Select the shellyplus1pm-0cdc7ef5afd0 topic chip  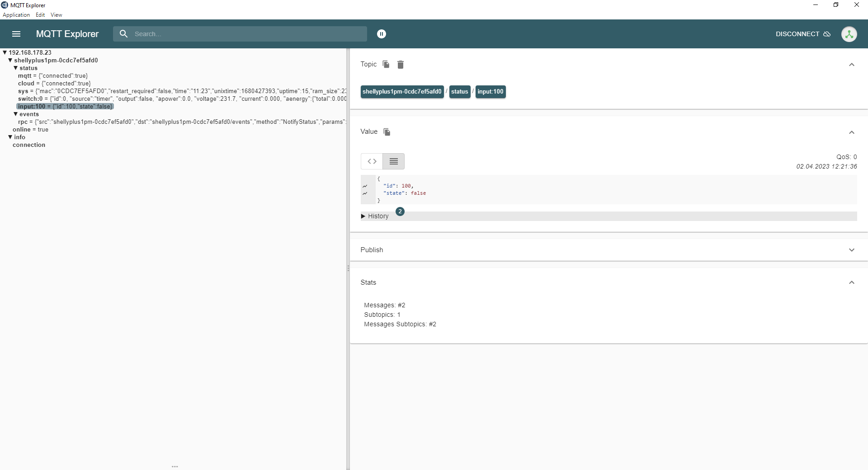[x=402, y=92]
